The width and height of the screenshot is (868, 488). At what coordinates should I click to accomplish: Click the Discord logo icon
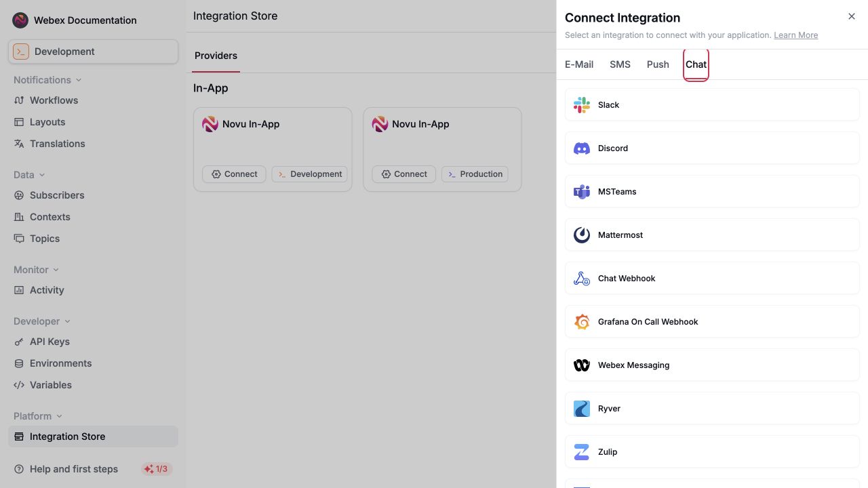point(582,148)
